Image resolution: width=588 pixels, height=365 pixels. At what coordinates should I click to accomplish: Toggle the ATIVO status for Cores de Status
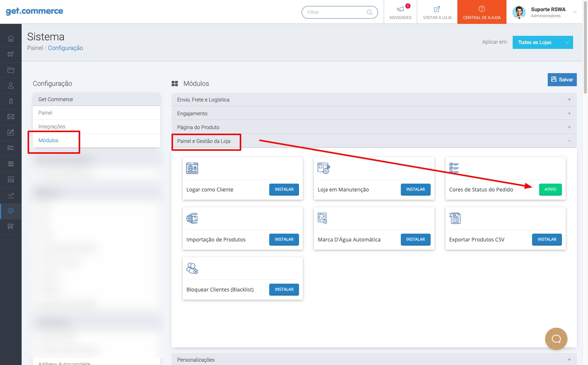pos(550,190)
